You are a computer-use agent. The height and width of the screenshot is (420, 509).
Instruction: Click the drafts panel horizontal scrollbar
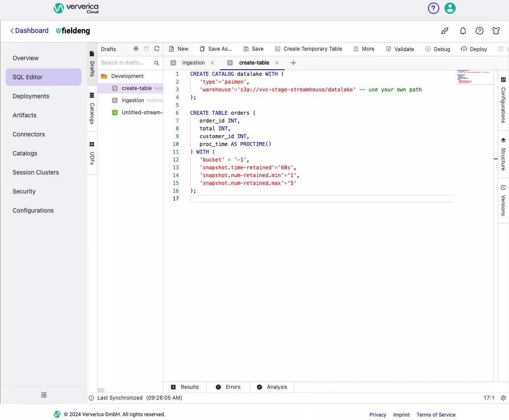click(x=101, y=390)
